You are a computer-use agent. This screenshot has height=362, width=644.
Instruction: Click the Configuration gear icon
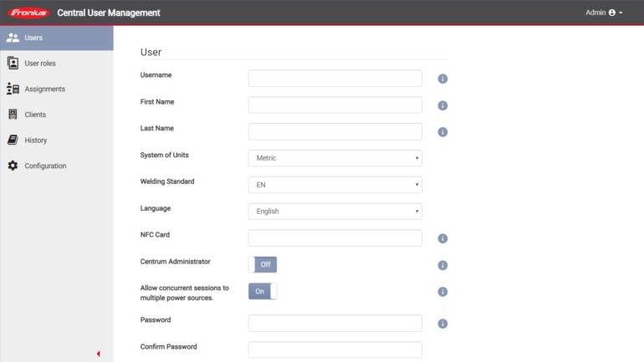13,166
